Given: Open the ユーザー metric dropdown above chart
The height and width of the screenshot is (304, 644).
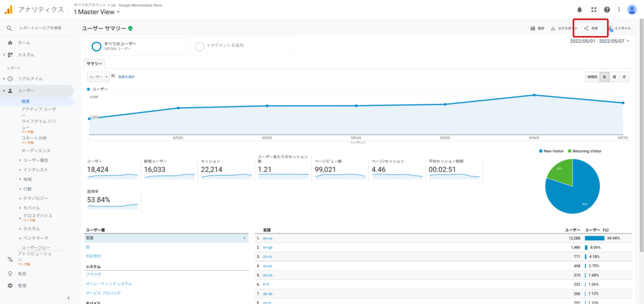Looking at the screenshot, I should point(97,77).
